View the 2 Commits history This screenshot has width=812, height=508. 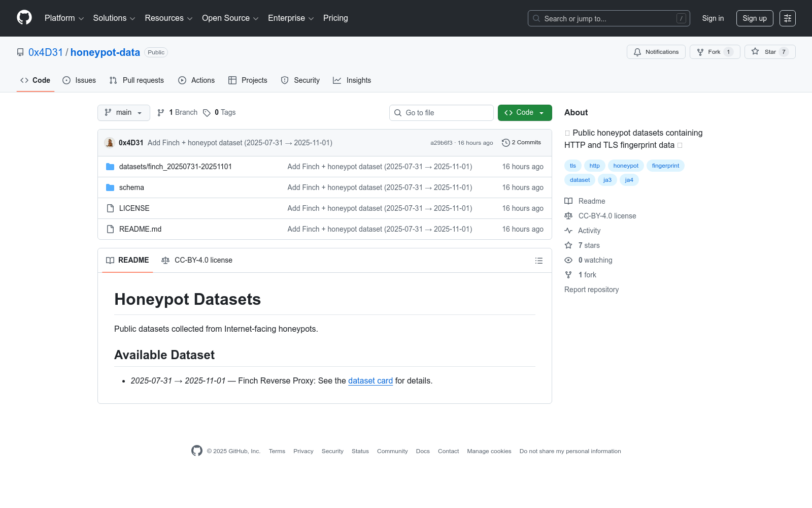coord(521,143)
